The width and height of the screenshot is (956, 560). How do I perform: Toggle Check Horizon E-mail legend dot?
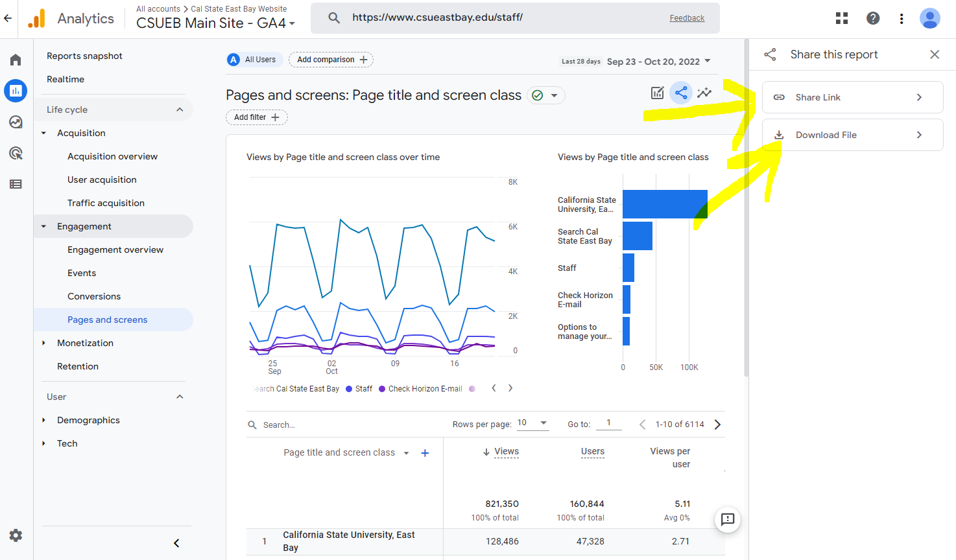pos(382,389)
